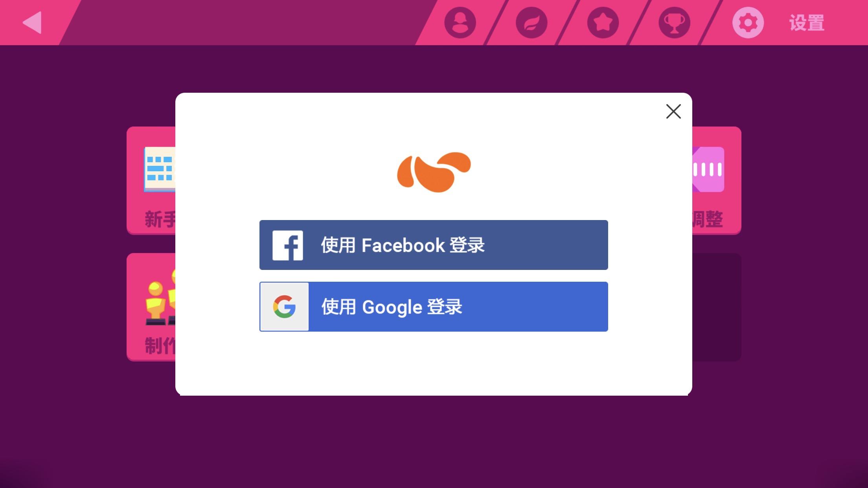The image size is (868, 488).
Task: Click the orange logo in the dialog
Action: point(434,172)
